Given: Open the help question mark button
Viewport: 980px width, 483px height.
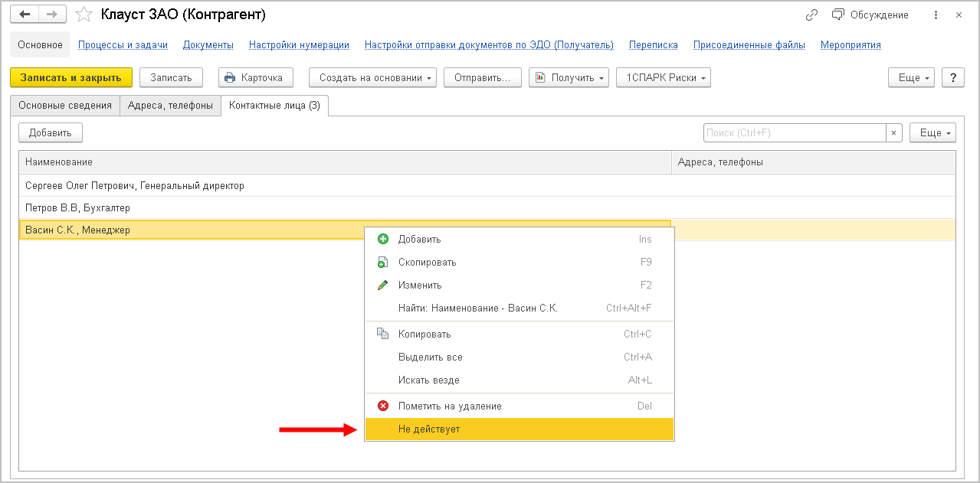Looking at the screenshot, I should [952, 77].
